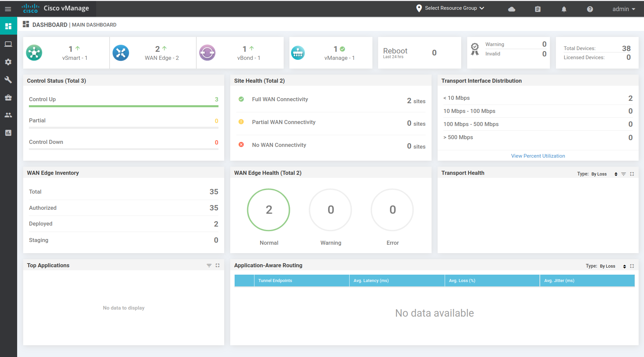Screen dimensions: 644x357
Task: Open the vAnalytics cloud icon
Action: click(x=512, y=9)
